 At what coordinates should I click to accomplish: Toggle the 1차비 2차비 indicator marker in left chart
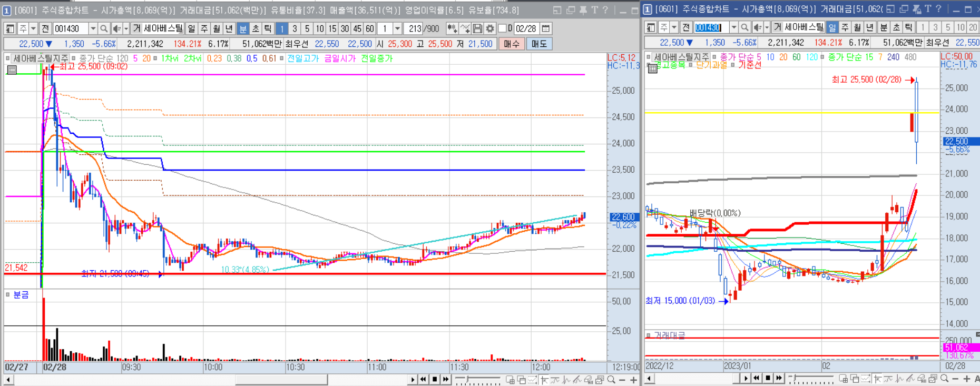coord(155,58)
